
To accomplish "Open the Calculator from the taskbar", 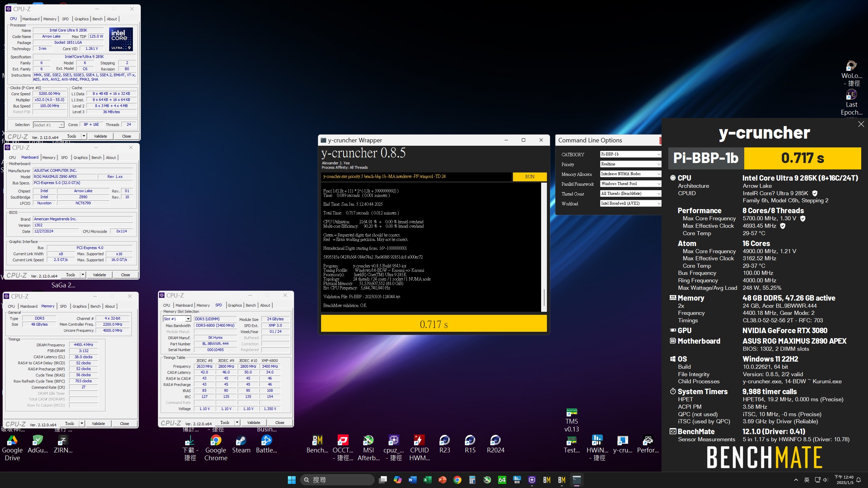I will 472,480.
